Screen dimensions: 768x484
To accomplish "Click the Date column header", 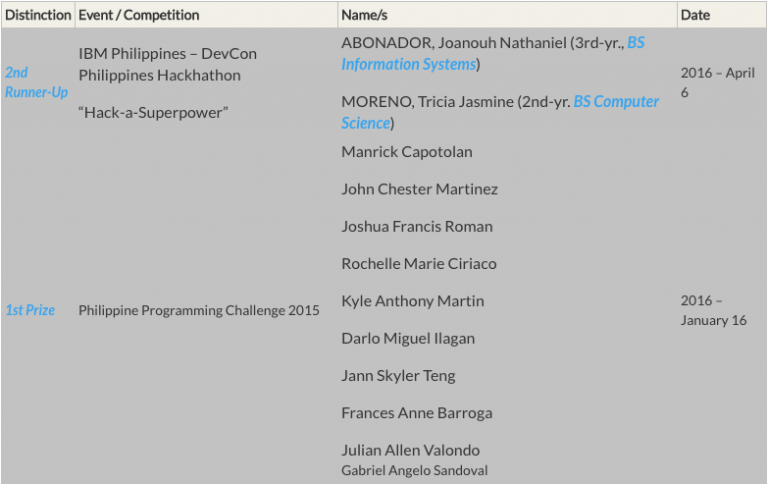I will click(695, 15).
